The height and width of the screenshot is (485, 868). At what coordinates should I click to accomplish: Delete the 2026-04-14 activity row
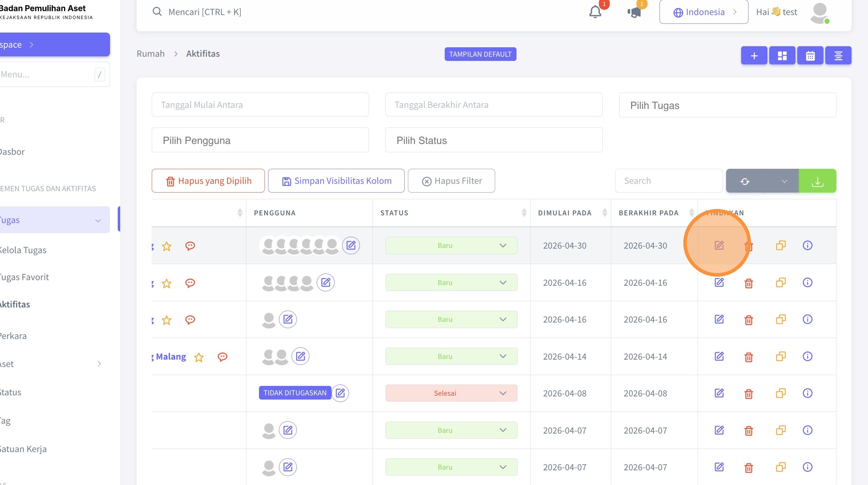[749, 357]
